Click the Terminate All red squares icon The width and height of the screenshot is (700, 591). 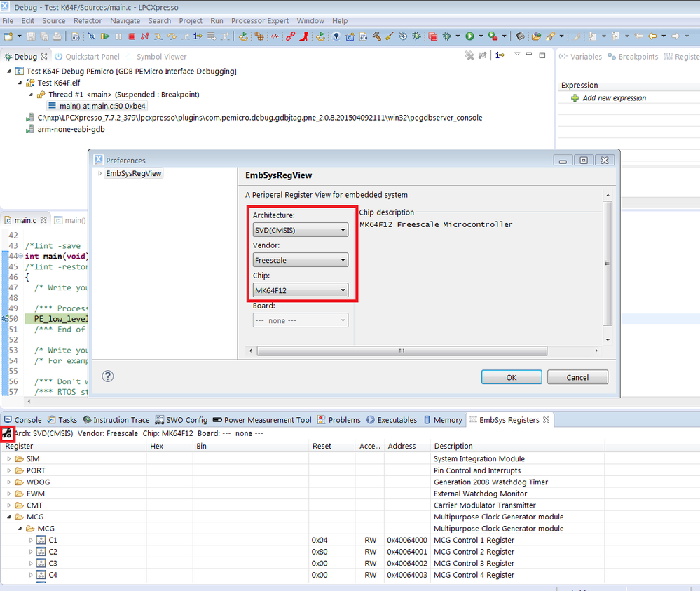[x=432, y=36]
